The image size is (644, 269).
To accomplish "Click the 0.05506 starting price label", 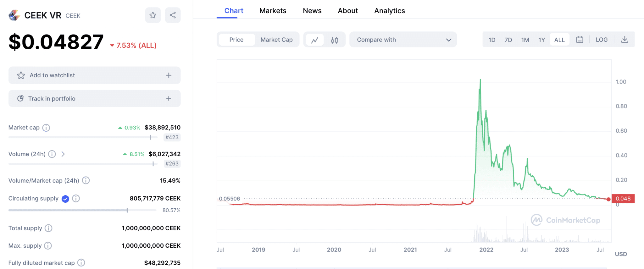I will click(229, 199).
